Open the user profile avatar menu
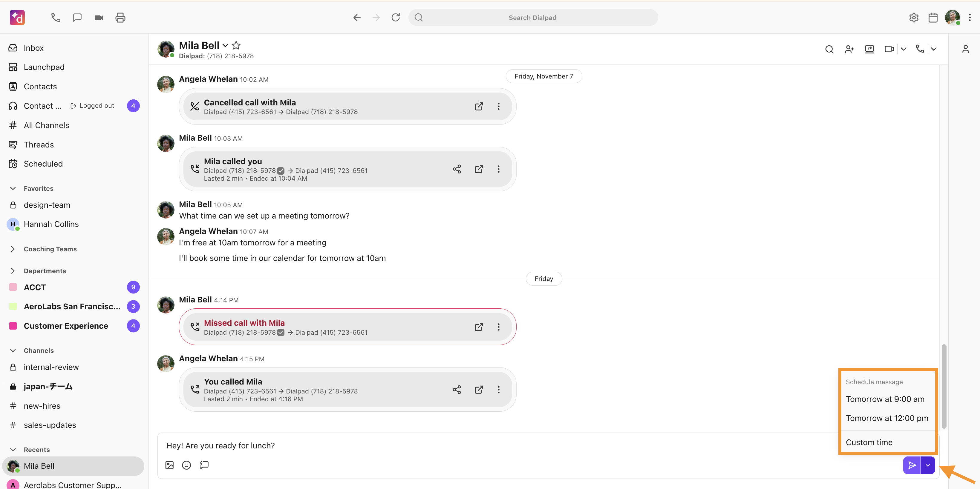This screenshot has height=489, width=980. 952,18
